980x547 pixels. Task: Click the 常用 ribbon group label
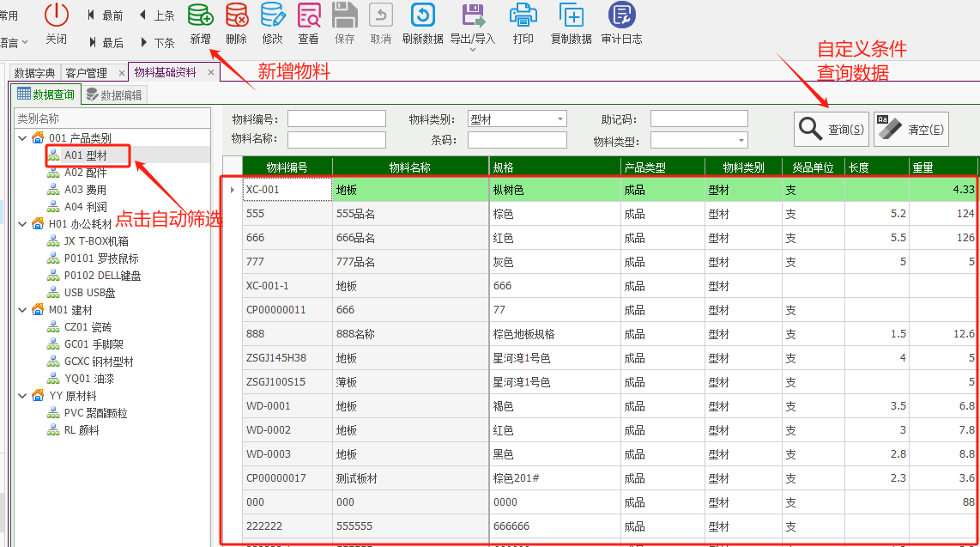coord(9,15)
